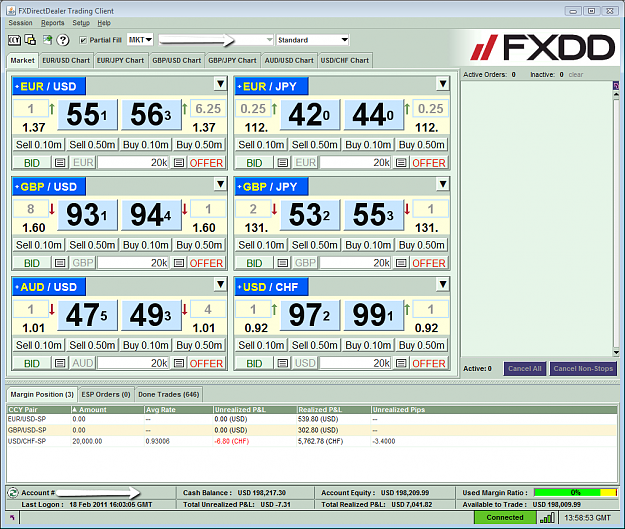The height and width of the screenshot is (529, 625).
Task: Click the Cancel Non-Stops button
Action: [x=583, y=369]
